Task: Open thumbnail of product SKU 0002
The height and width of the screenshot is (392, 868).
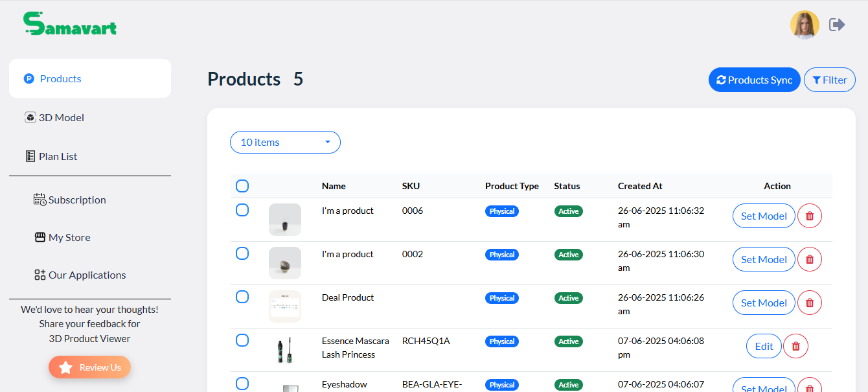Action: tap(285, 263)
